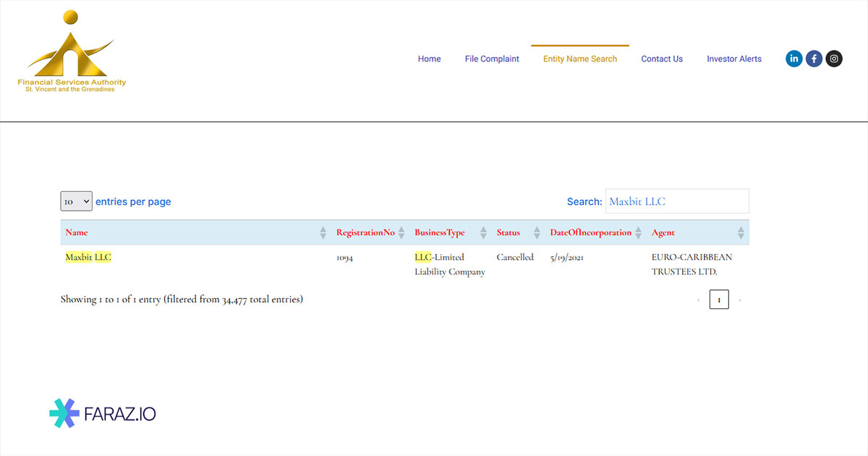
Task: Click the Financial Services Authority logo
Action: pyautogui.click(x=71, y=52)
